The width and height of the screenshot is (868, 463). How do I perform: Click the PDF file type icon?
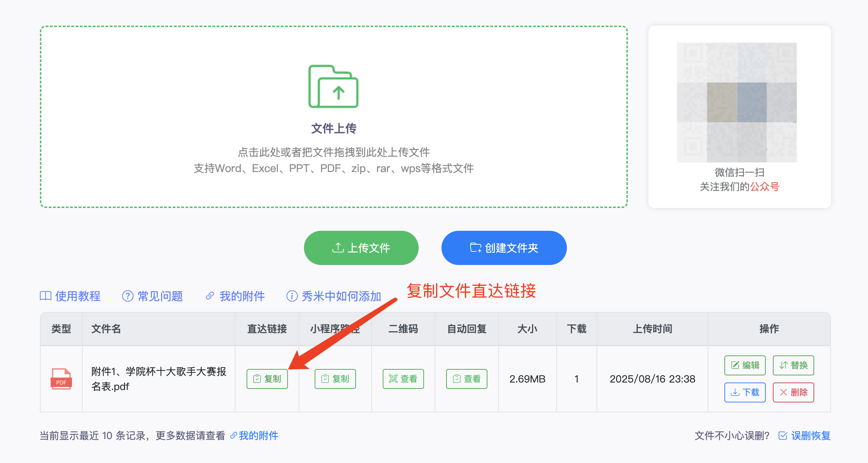tap(61, 379)
